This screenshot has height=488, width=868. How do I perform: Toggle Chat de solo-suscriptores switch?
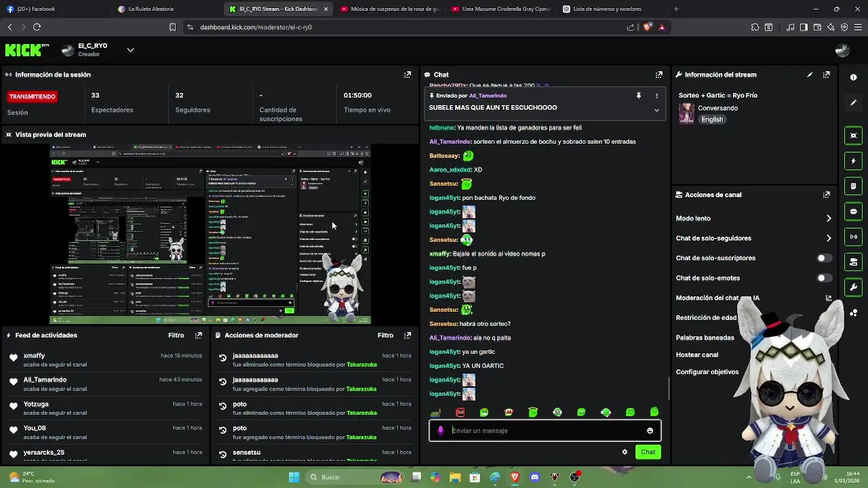point(824,258)
